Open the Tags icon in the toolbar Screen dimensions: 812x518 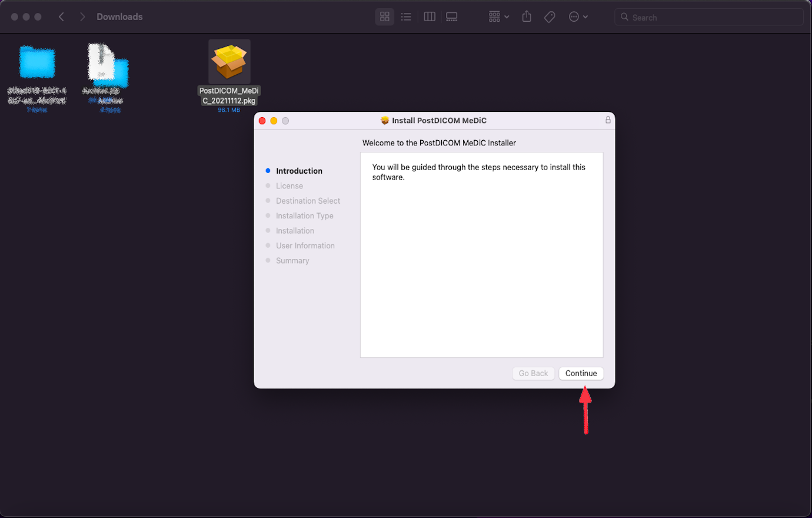(550, 16)
